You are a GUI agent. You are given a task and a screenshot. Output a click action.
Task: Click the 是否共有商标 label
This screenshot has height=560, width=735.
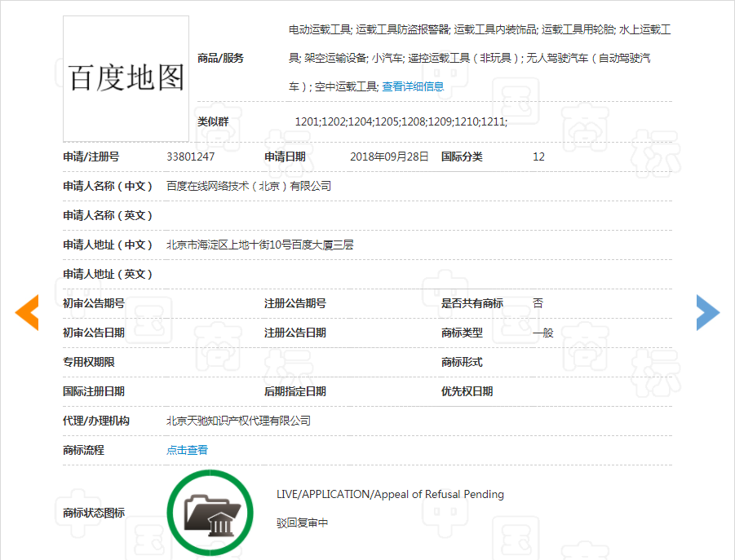(472, 303)
